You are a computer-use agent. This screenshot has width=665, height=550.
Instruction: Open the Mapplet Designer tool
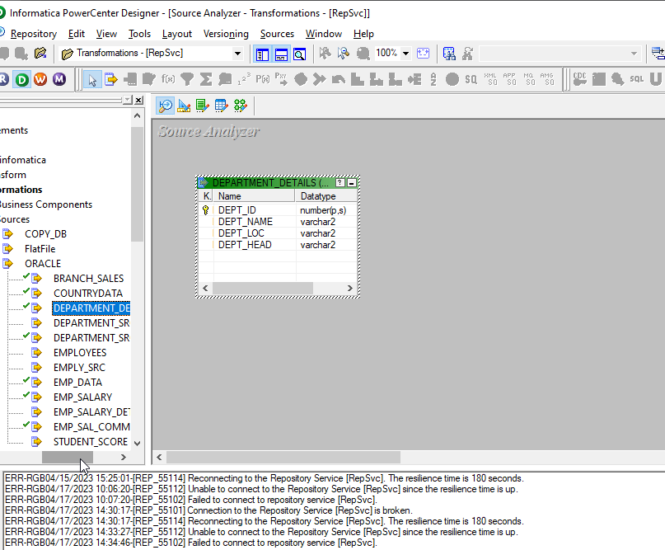click(x=221, y=105)
